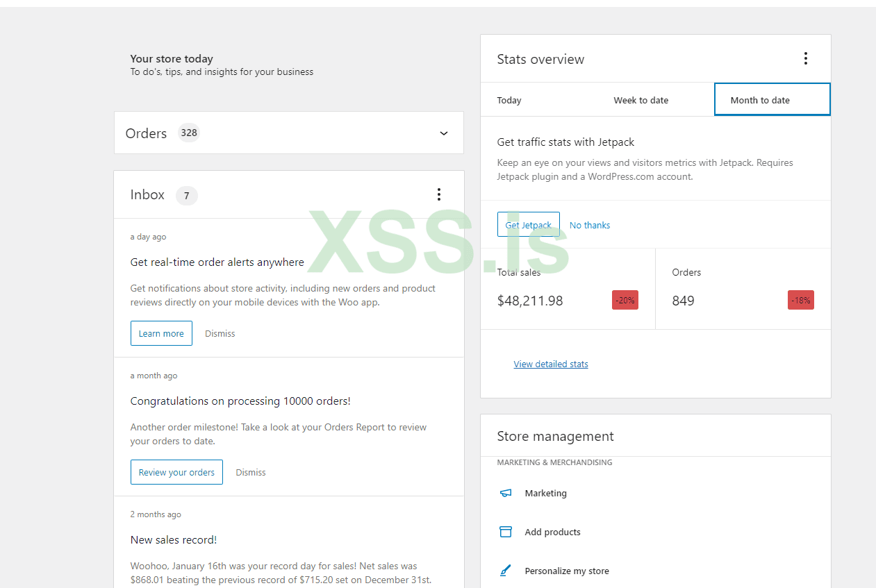Decline Jetpack with No thanks
This screenshot has height=588, width=876.
(x=590, y=225)
